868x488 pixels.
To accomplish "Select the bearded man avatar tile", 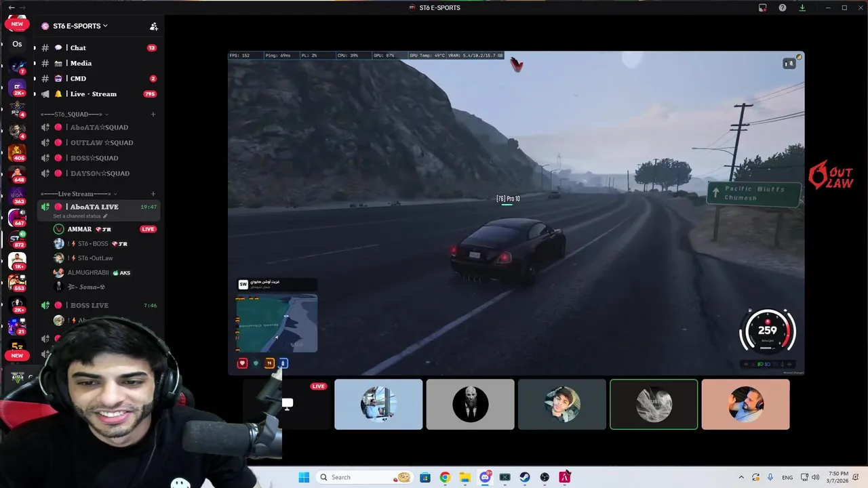I will 470,405.
